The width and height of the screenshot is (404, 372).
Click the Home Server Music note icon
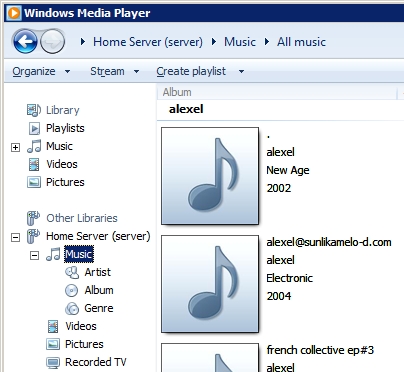click(x=53, y=254)
